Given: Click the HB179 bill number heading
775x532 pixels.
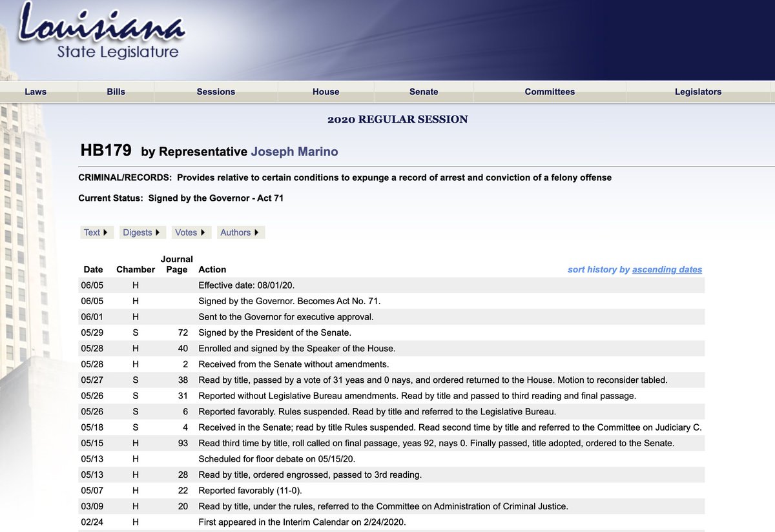Looking at the screenshot, I should pyautogui.click(x=106, y=151).
